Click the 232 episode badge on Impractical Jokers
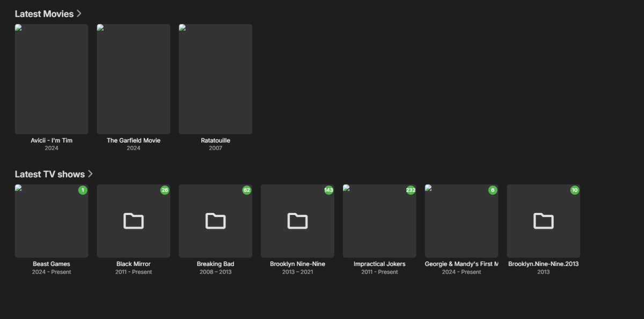 click(411, 190)
